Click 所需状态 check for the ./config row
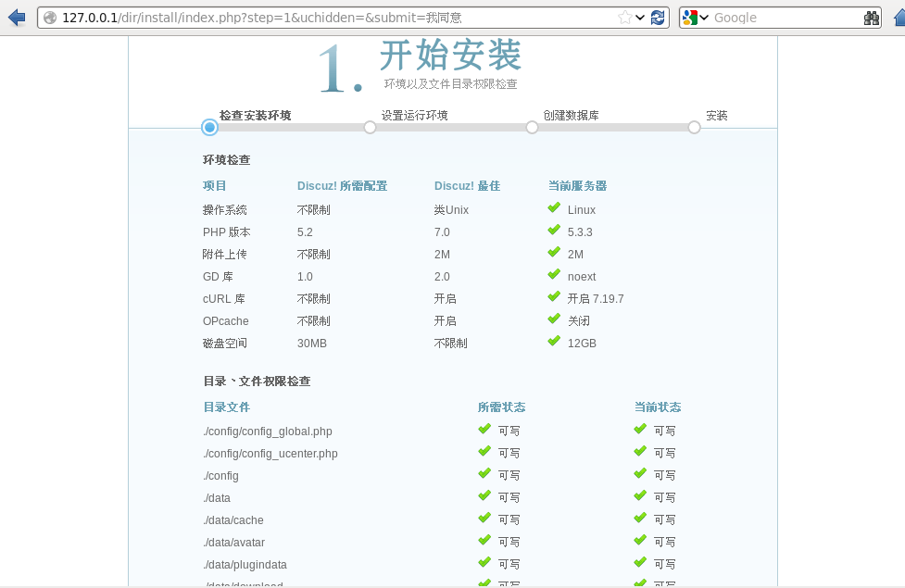The image size is (905, 588). 484,473
